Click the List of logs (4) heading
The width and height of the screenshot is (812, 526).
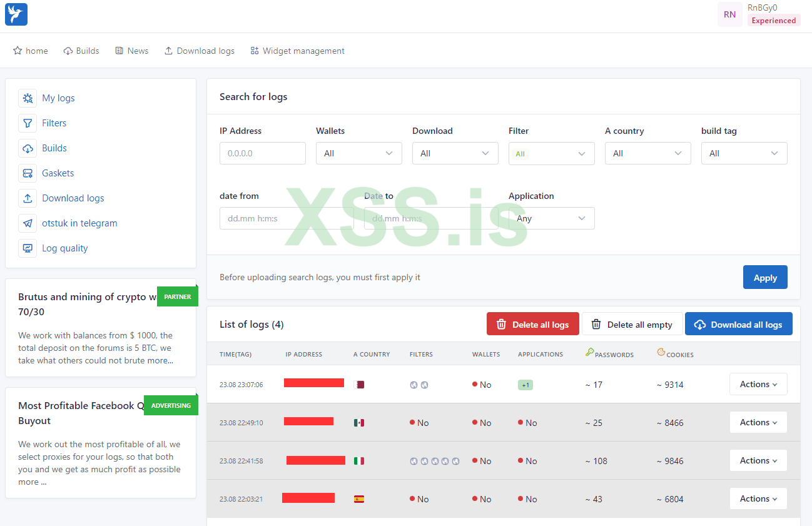click(251, 324)
